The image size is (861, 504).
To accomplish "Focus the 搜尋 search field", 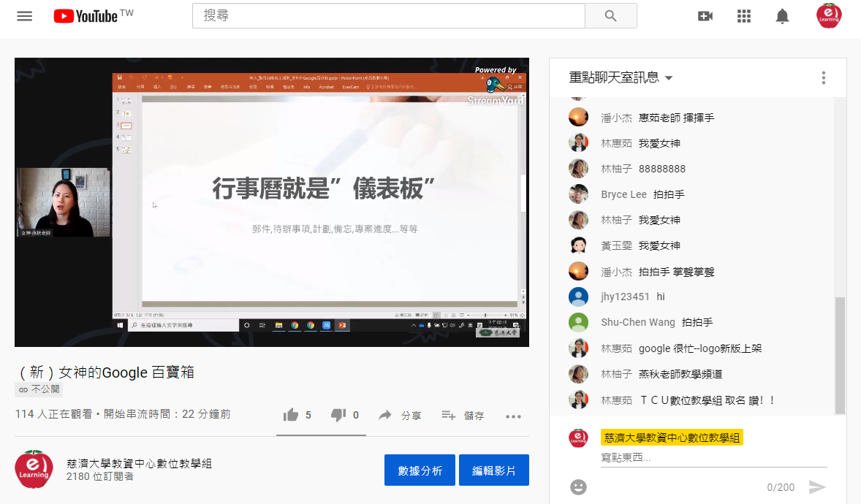I will click(388, 16).
